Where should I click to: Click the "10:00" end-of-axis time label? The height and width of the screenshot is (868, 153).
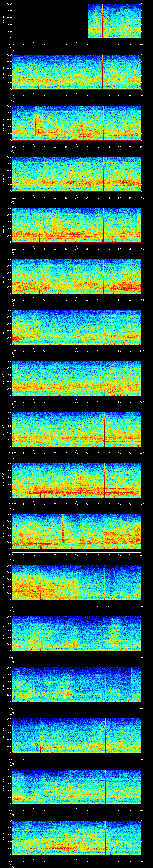[x=141, y=44]
